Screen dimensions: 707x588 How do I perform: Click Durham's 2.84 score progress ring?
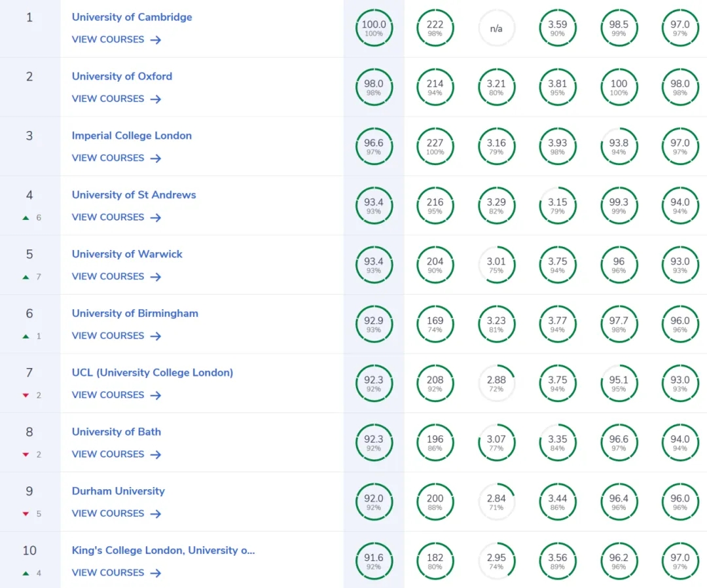(496, 502)
